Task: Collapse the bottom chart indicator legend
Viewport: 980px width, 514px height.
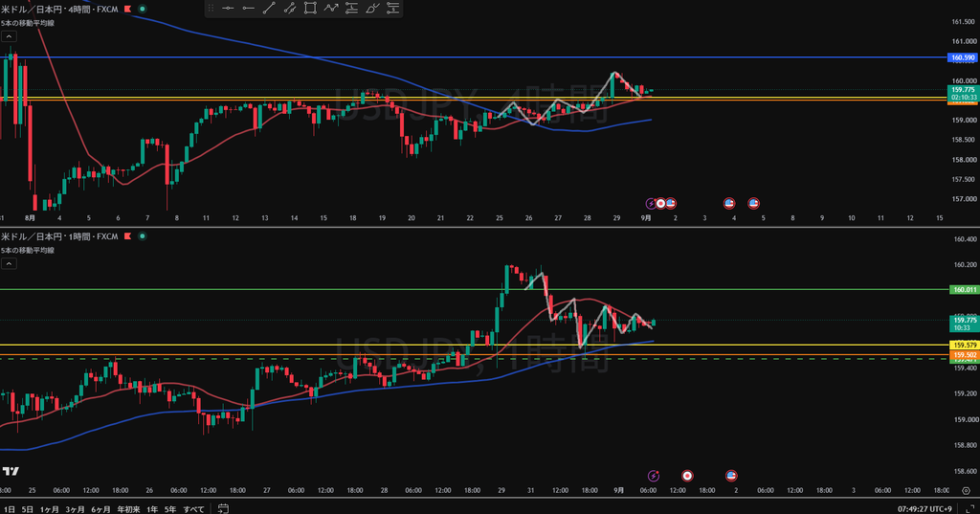Action: click(x=9, y=264)
